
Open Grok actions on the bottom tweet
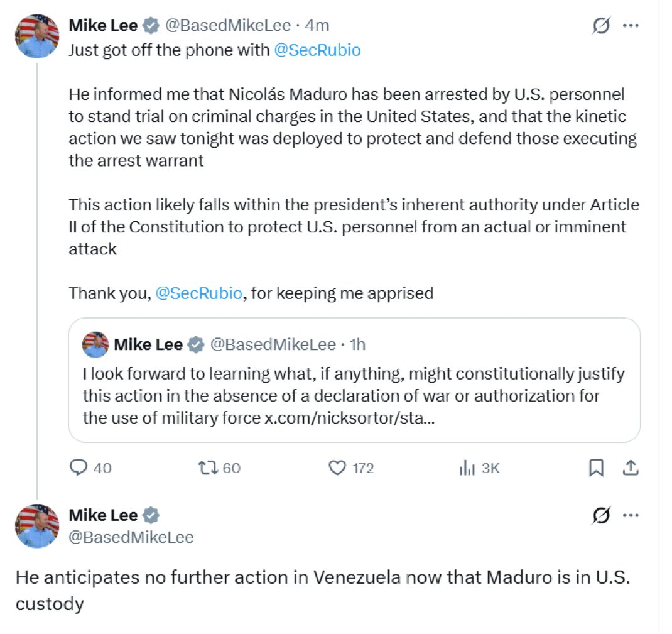click(601, 515)
